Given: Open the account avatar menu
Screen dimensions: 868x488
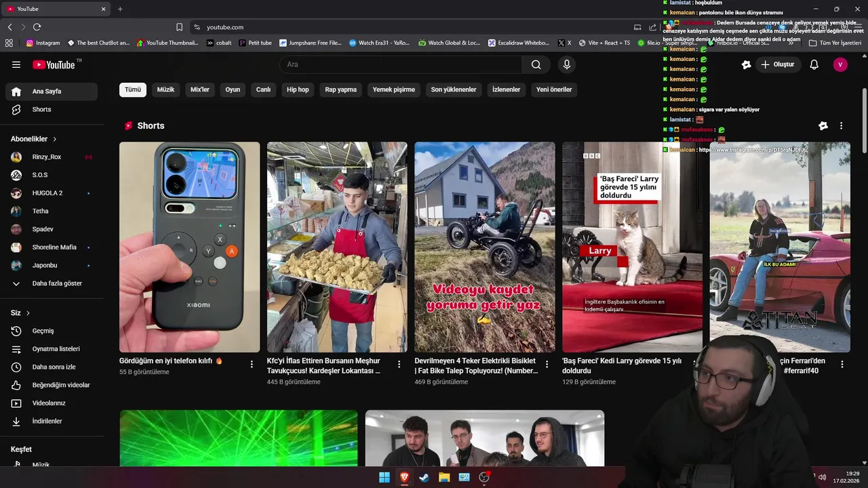Looking at the screenshot, I should point(840,64).
